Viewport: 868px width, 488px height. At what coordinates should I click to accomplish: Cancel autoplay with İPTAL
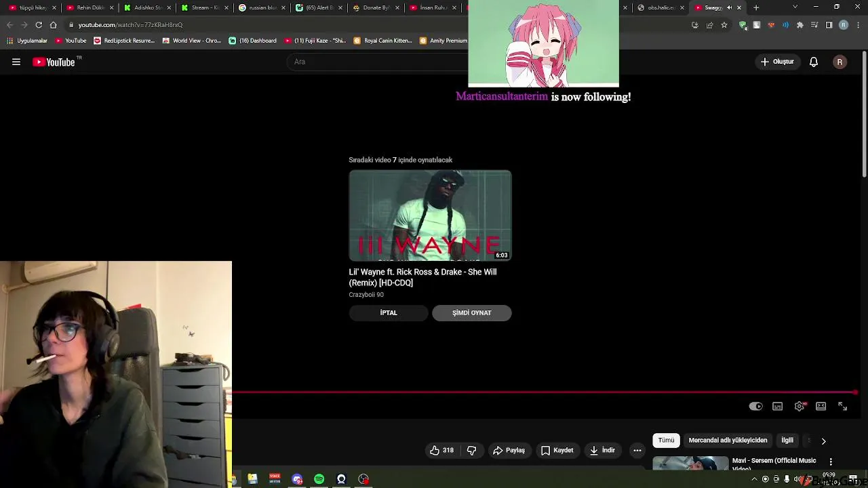(389, 312)
